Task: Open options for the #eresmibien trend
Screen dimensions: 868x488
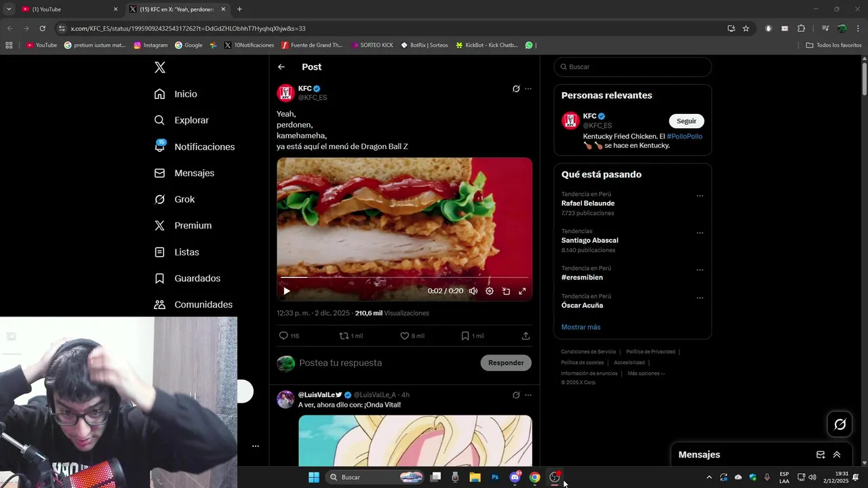Action: 700,270
